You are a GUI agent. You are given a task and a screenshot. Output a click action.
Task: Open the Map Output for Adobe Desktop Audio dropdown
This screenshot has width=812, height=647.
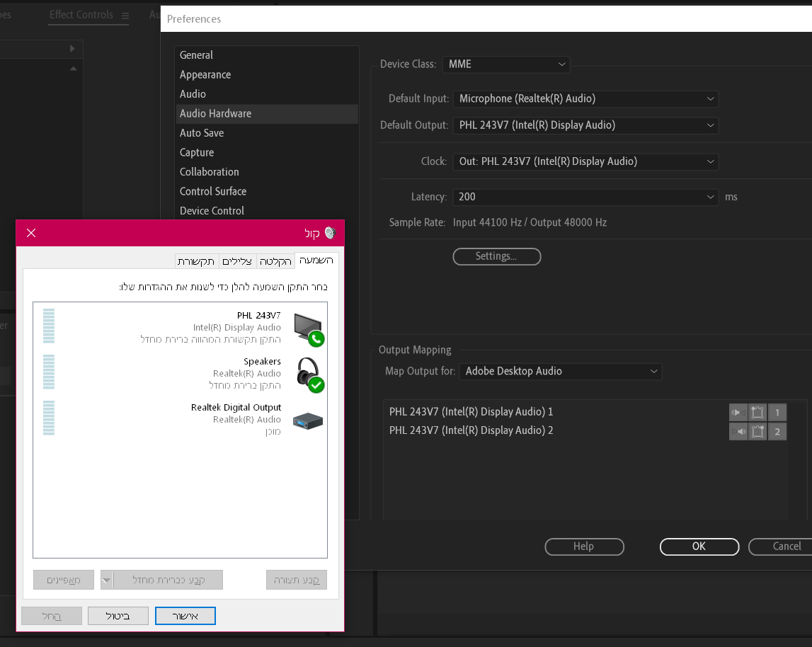pos(560,372)
